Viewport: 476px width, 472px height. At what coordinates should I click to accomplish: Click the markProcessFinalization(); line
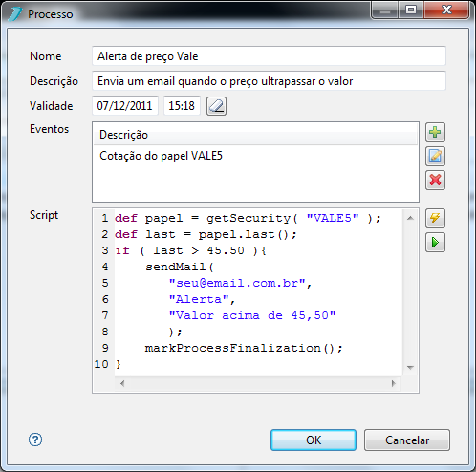[244, 348]
